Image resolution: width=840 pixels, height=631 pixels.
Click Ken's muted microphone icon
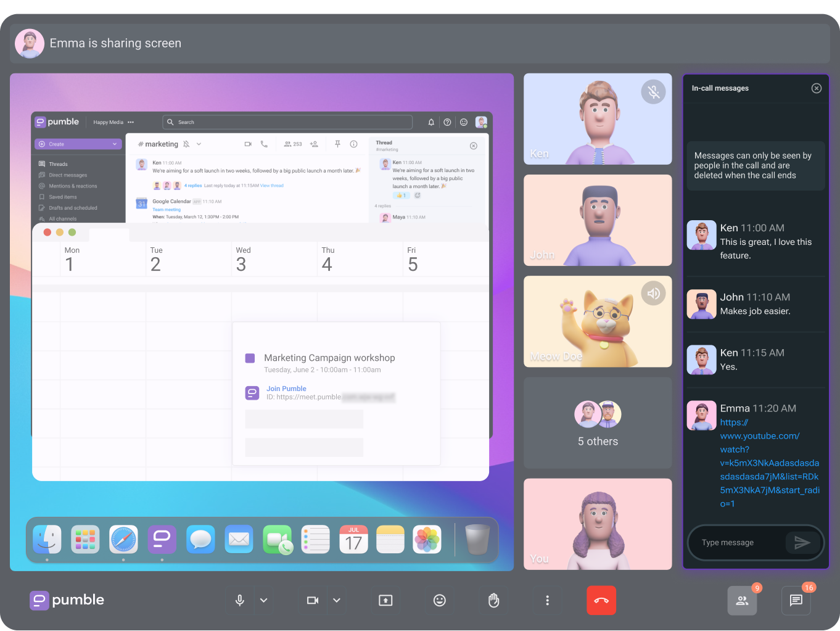[654, 92]
